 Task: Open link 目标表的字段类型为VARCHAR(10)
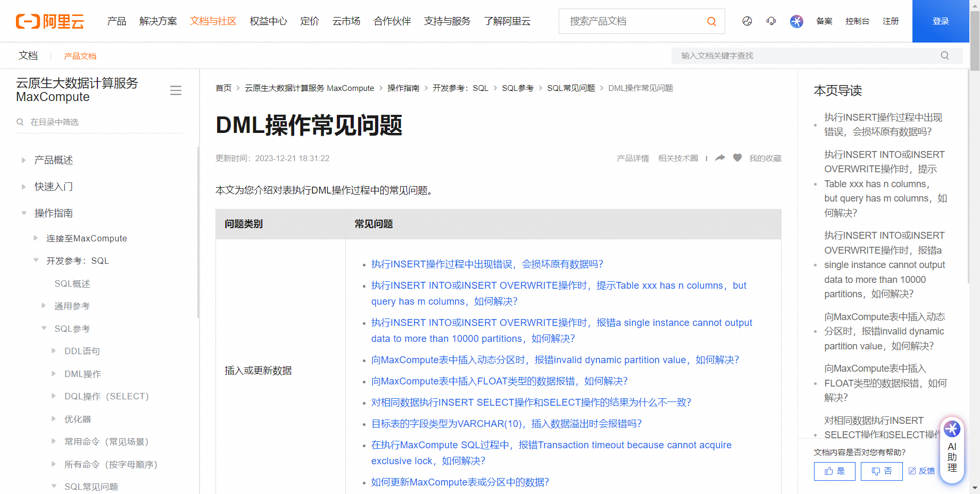coord(506,424)
